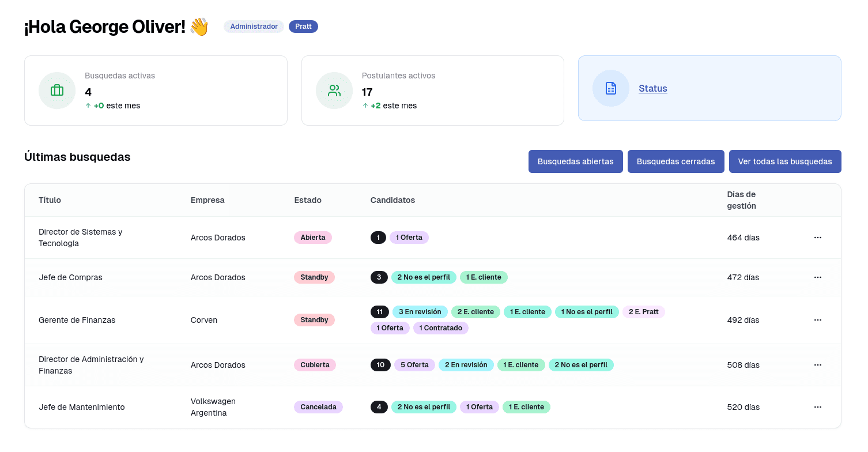Open ellipsis menu for Director de Administración row

817,365
